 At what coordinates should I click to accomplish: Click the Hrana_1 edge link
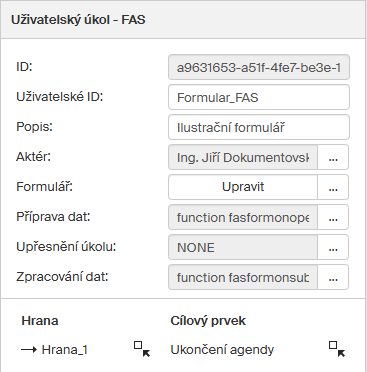coord(64,350)
